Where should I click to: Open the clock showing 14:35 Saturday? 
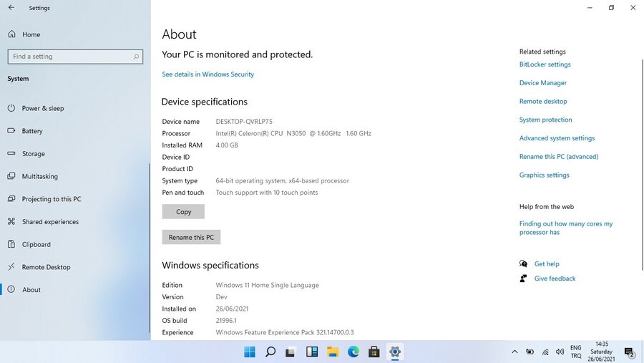(x=601, y=352)
